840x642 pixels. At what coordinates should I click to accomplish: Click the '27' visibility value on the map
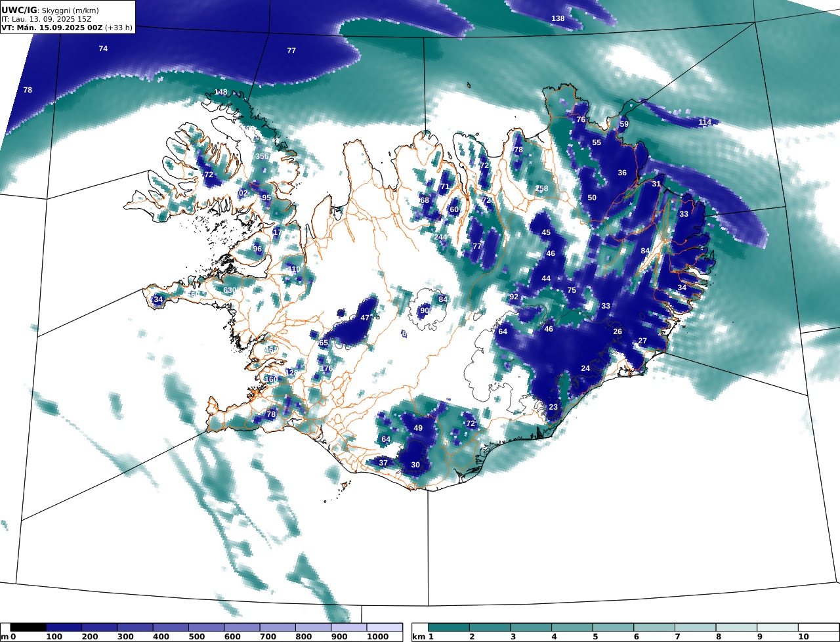(x=642, y=341)
